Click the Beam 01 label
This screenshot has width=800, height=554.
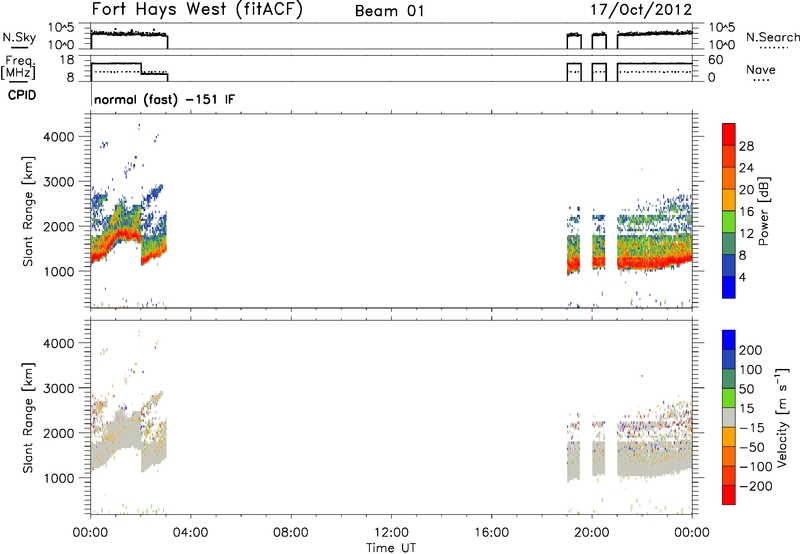click(389, 11)
